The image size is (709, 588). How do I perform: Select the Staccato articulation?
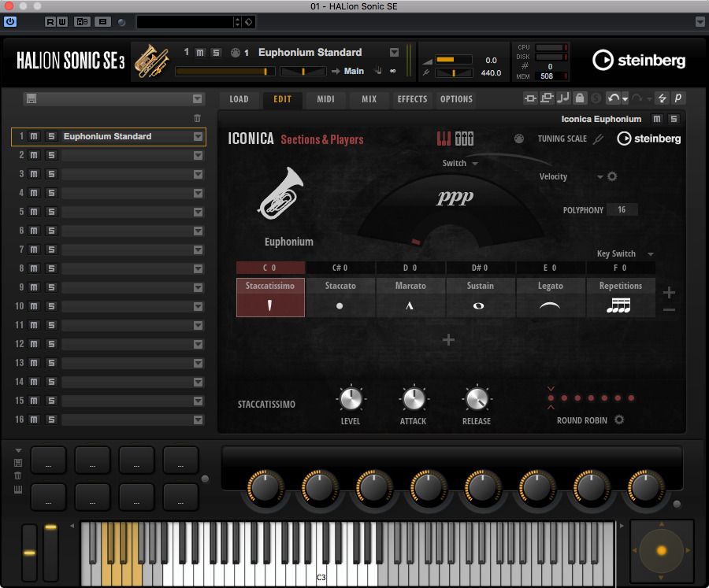(340, 297)
